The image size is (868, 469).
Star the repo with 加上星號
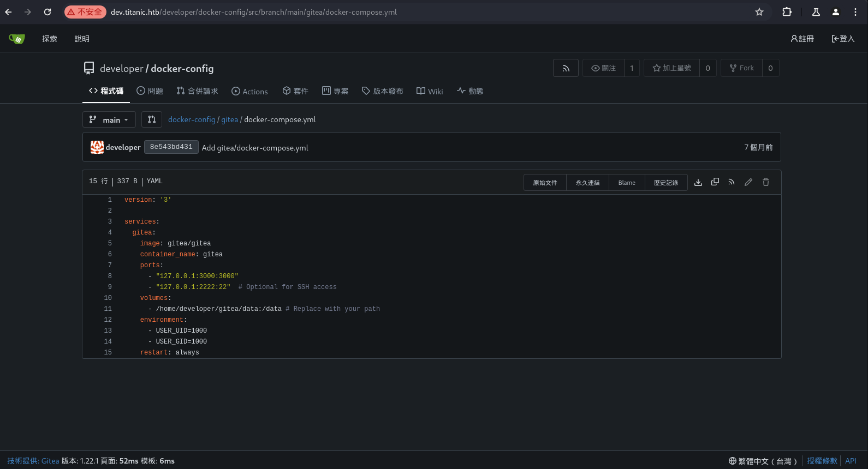pos(671,68)
